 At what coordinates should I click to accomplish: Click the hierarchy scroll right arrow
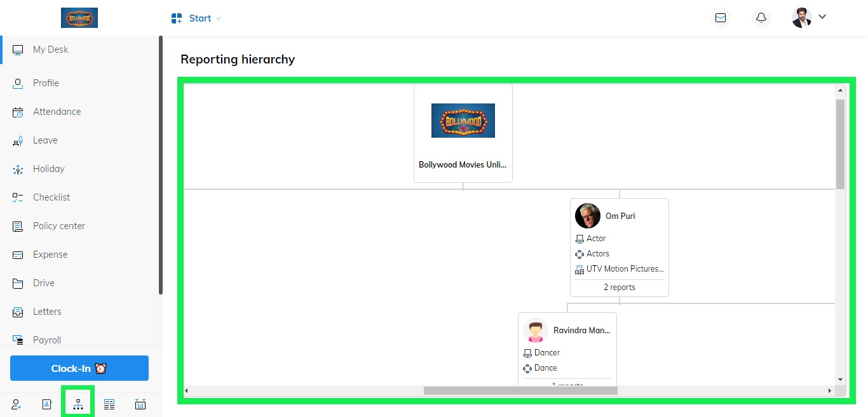tap(830, 390)
